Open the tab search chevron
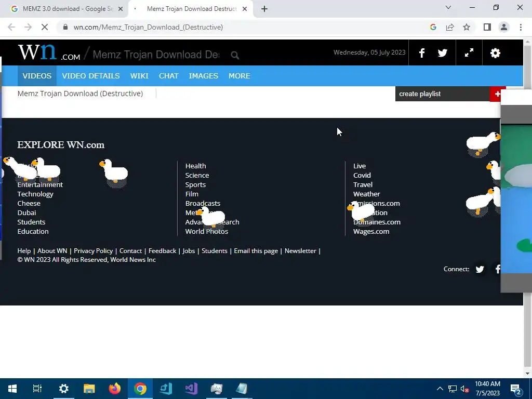Image resolution: width=532 pixels, height=399 pixels. [448, 7]
